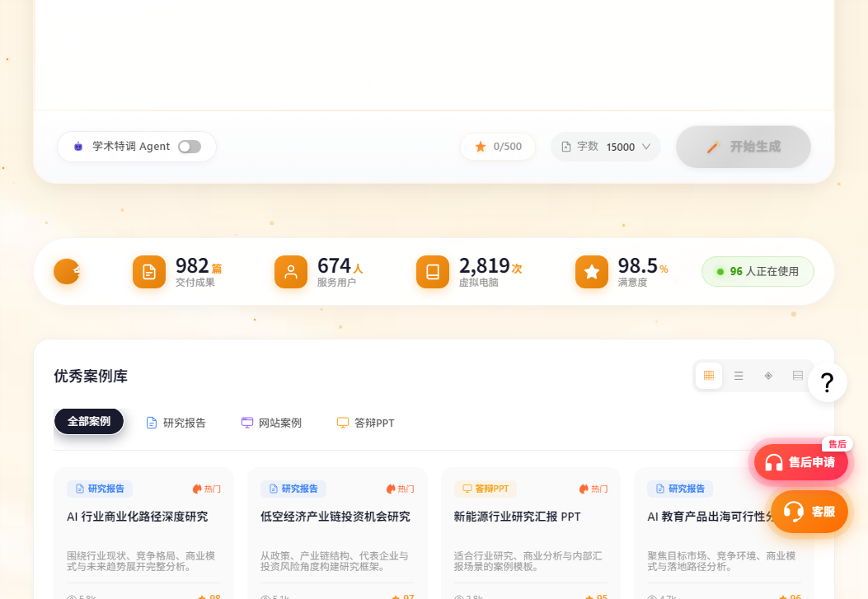
Task: Switch to the list view layout
Action: click(x=739, y=376)
